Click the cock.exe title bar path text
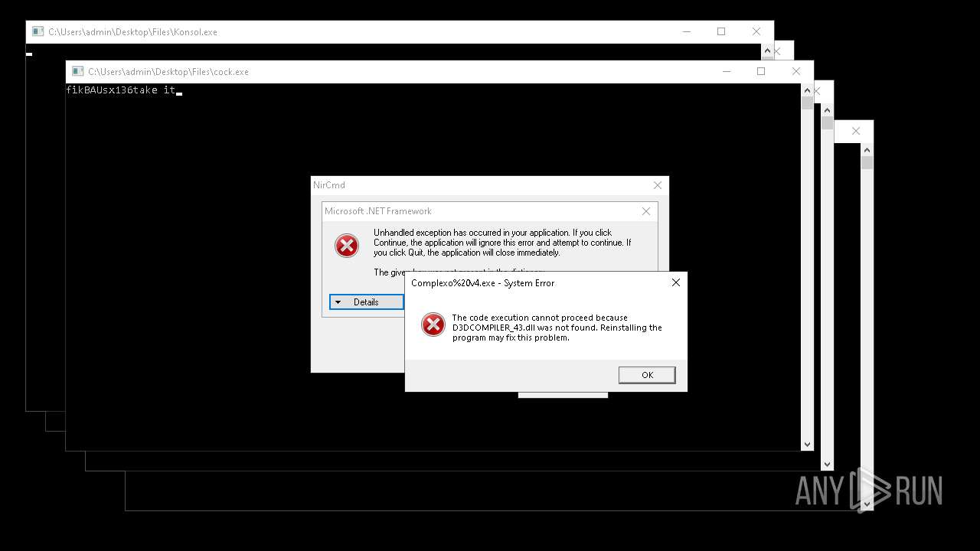Image resolution: width=980 pixels, height=551 pixels. click(x=168, y=72)
